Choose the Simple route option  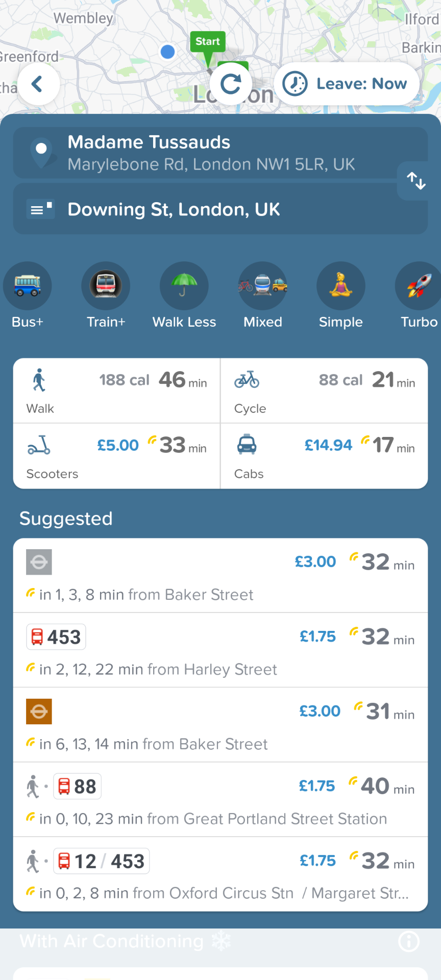point(341,295)
